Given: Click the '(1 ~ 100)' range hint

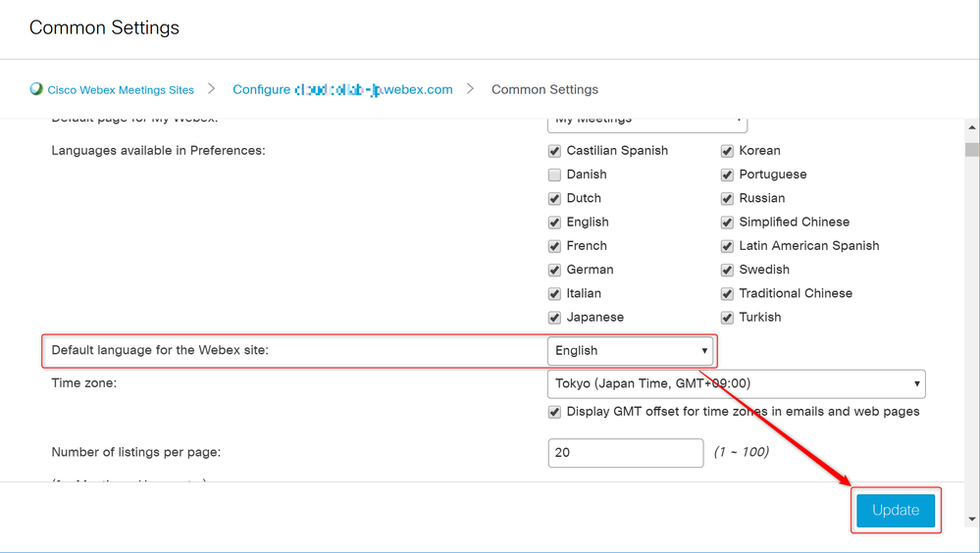Looking at the screenshot, I should [742, 452].
